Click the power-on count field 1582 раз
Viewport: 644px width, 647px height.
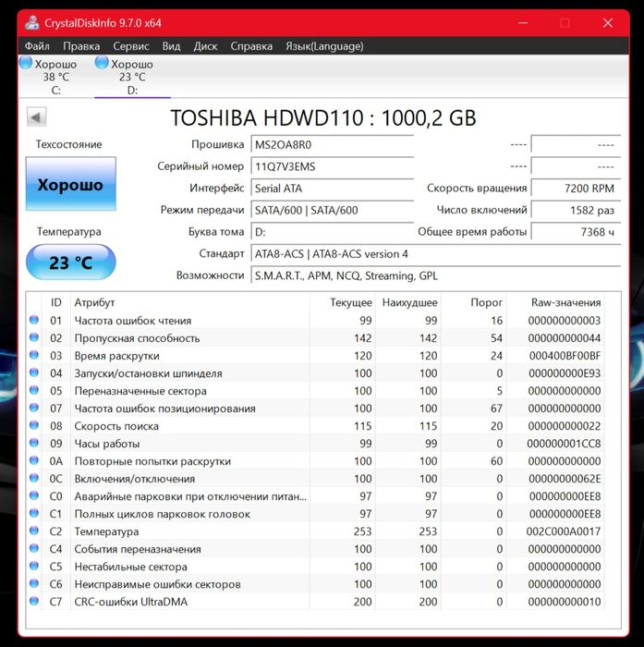(x=576, y=211)
